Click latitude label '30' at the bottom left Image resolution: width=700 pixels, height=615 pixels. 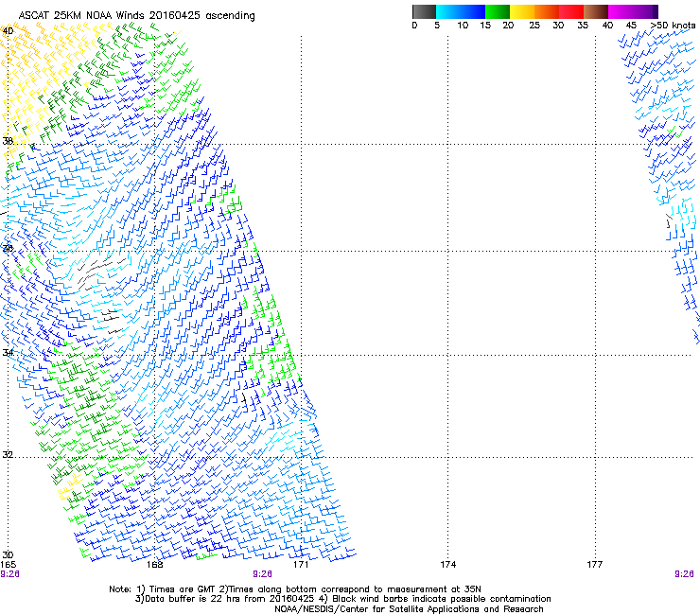(8, 555)
